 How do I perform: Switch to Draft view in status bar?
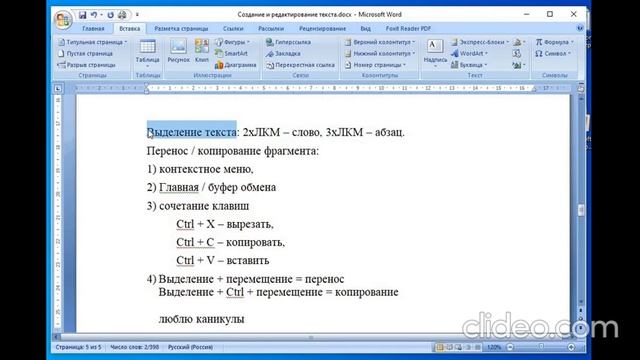tap(478, 347)
